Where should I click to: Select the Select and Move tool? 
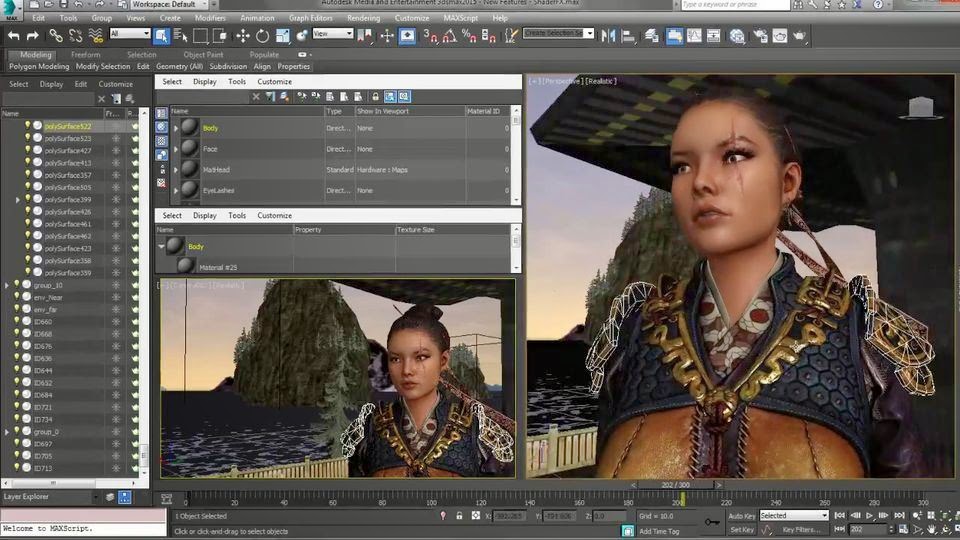242,36
